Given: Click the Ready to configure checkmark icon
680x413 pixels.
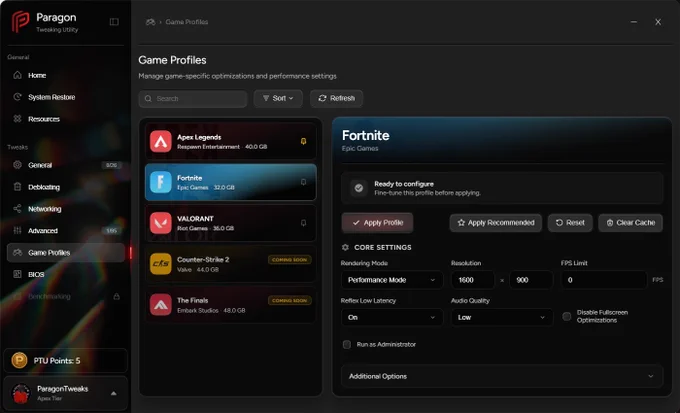Looking at the screenshot, I should (x=359, y=188).
